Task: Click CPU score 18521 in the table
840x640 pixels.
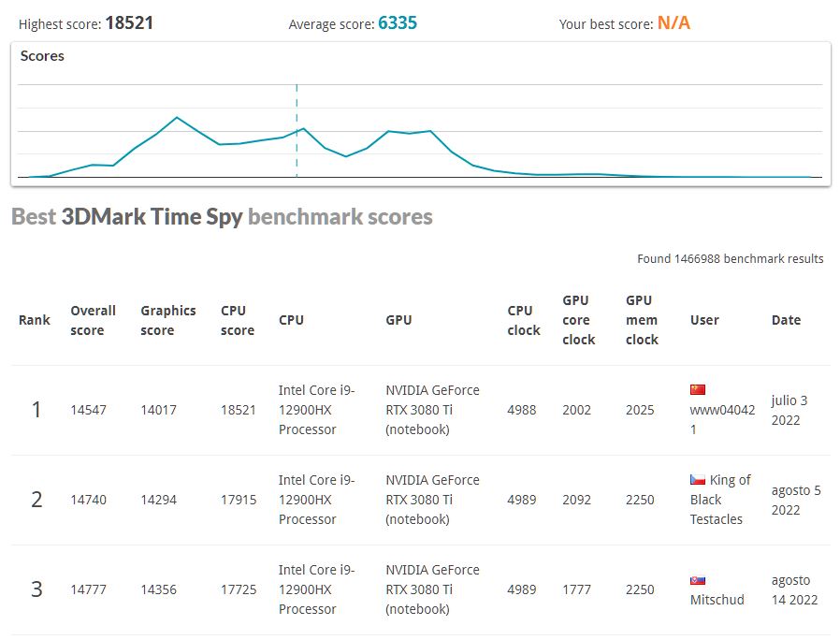Action: point(239,410)
